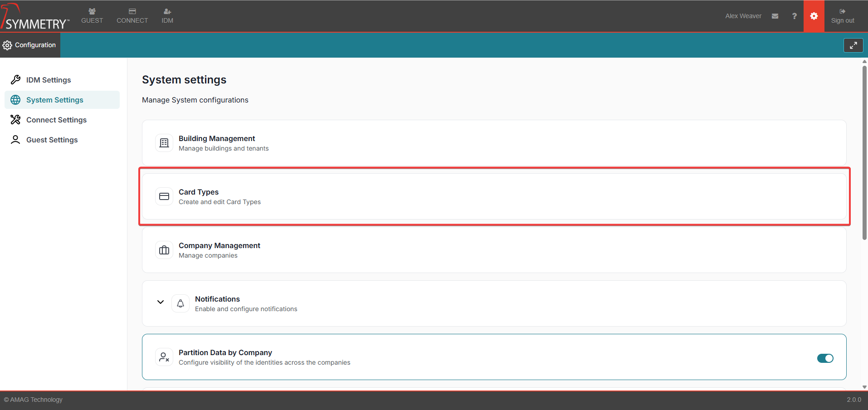Viewport: 868px width, 410px height.
Task: Click the Company Management briefcase icon
Action: 164,250
